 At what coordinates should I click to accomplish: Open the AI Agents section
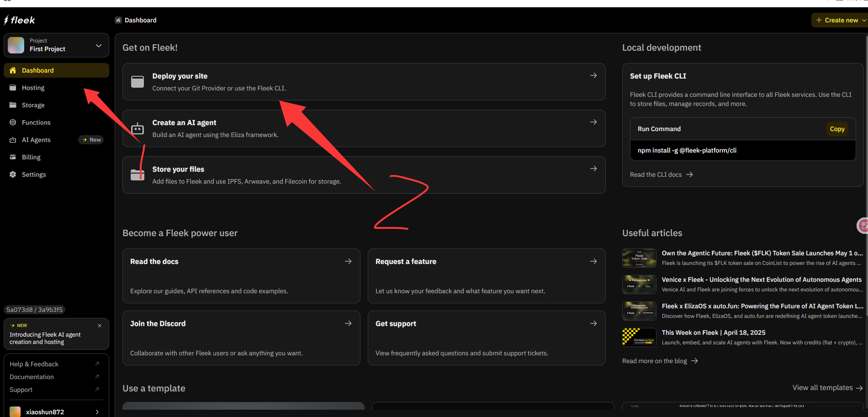(36, 140)
